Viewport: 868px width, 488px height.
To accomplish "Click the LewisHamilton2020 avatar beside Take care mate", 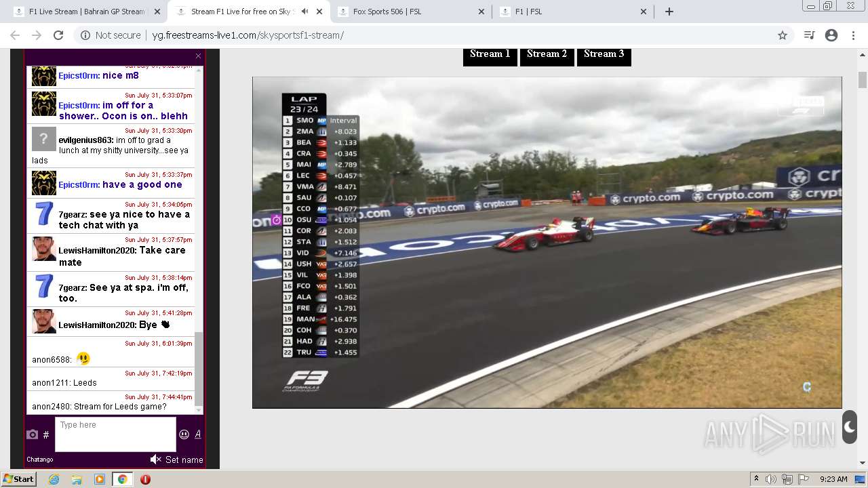I will (x=44, y=249).
